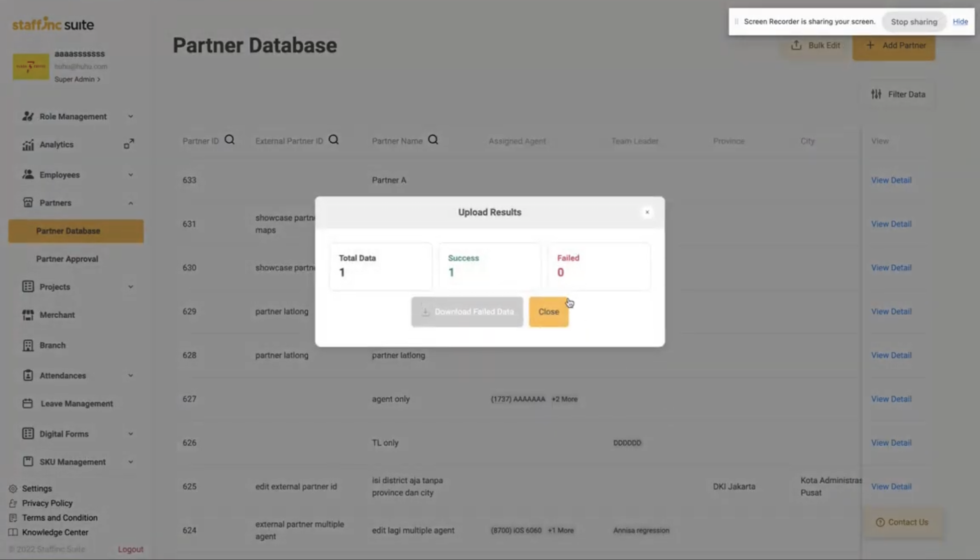Image resolution: width=980 pixels, height=560 pixels.
Task: Open Analytics external link icon
Action: coord(129,144)
